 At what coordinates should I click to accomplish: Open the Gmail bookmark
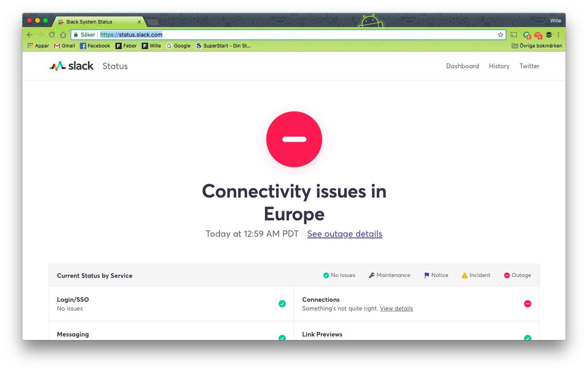(x=65, y=46)
